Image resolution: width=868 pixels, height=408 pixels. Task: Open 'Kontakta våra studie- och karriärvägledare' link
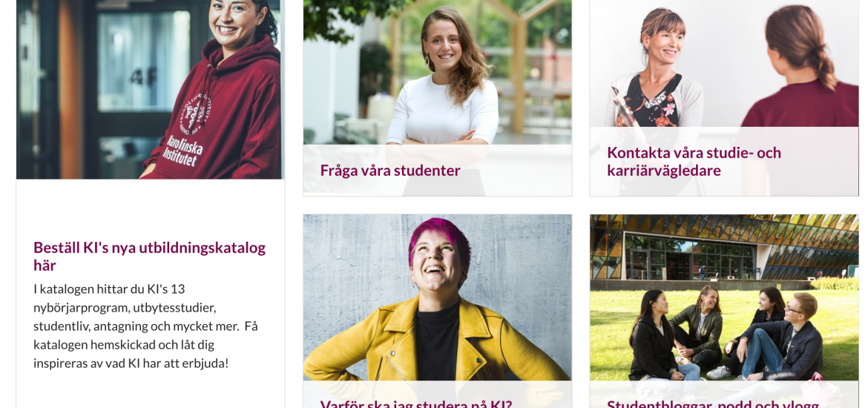click(694, 161)
